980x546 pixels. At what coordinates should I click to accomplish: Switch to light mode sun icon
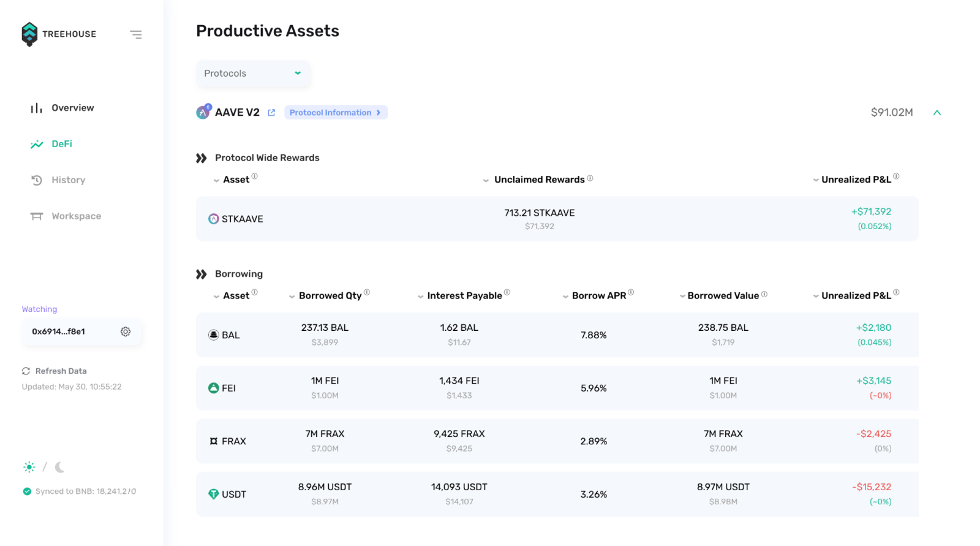[x=29, y=467]
